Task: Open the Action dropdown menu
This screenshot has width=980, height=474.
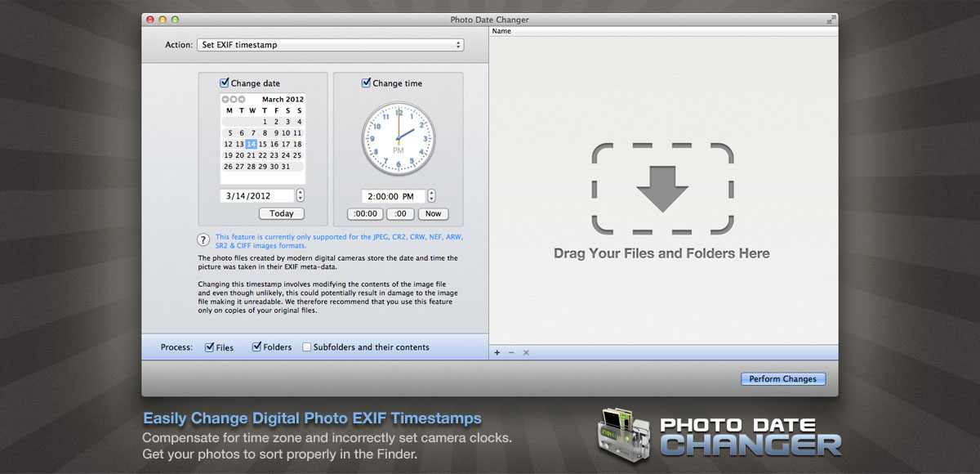Action: (330, 45)
